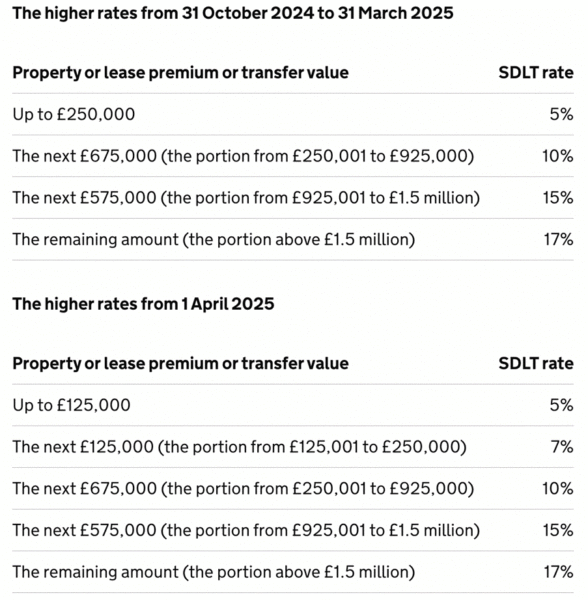The image size is (588, 600).
Task: Click the second table's 5% rate
Action: [562, 405]
